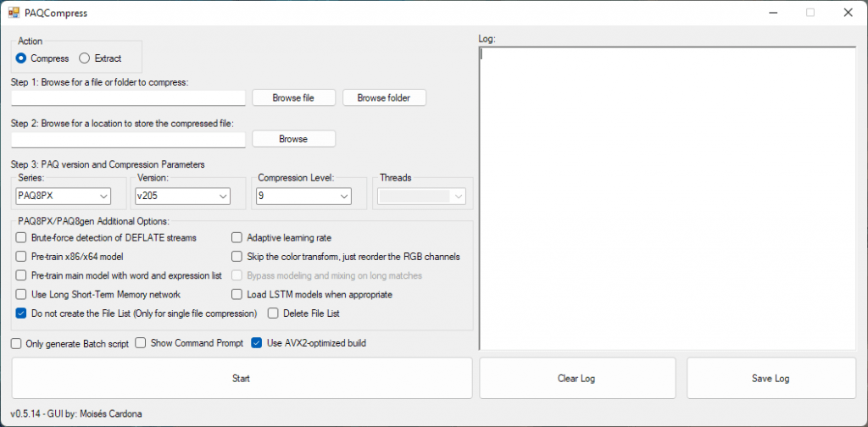Click the disabled Threads dropdown
This screenshot has height=427, width=868.
[422, 196]
